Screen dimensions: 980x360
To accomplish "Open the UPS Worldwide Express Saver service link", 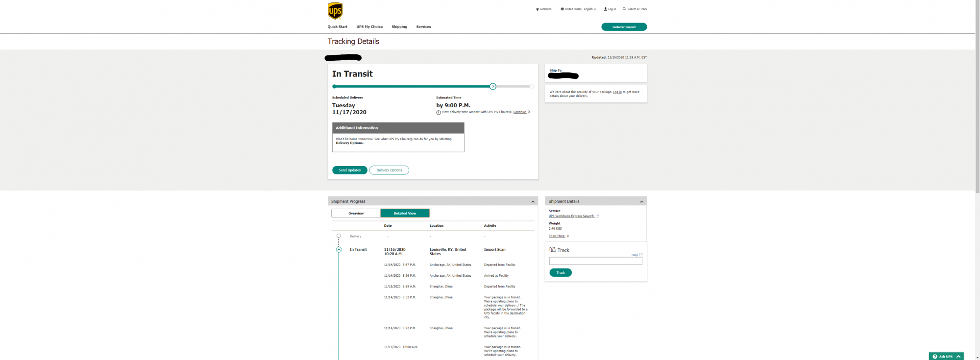I will coord(573,216).
